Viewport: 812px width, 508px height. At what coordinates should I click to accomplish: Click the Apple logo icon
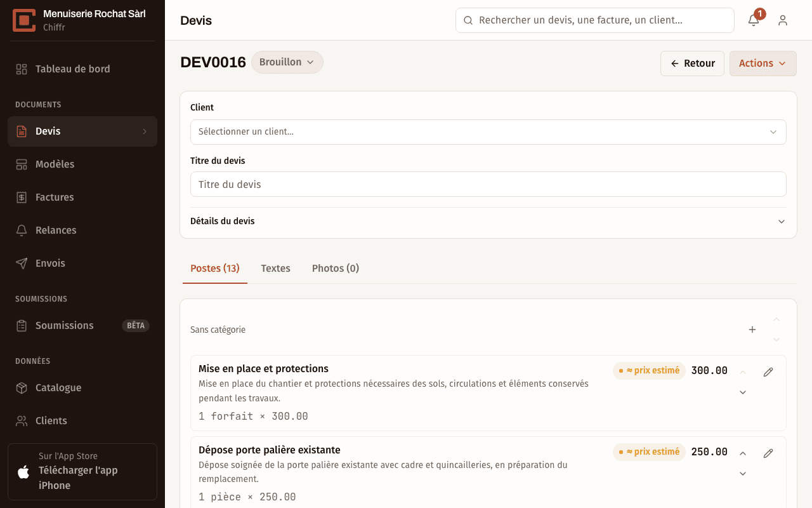23,472
